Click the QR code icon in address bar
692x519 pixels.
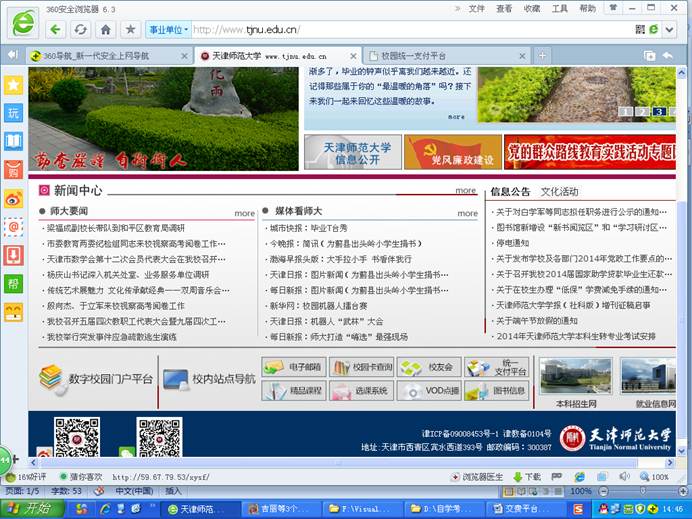[640, 30]
